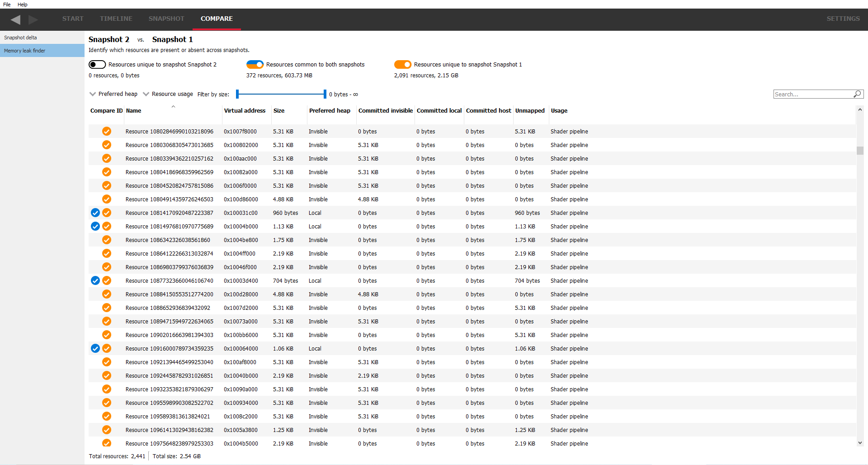Open the SETTINGS view
Screen dimensions: 868x465
(843, 19)
